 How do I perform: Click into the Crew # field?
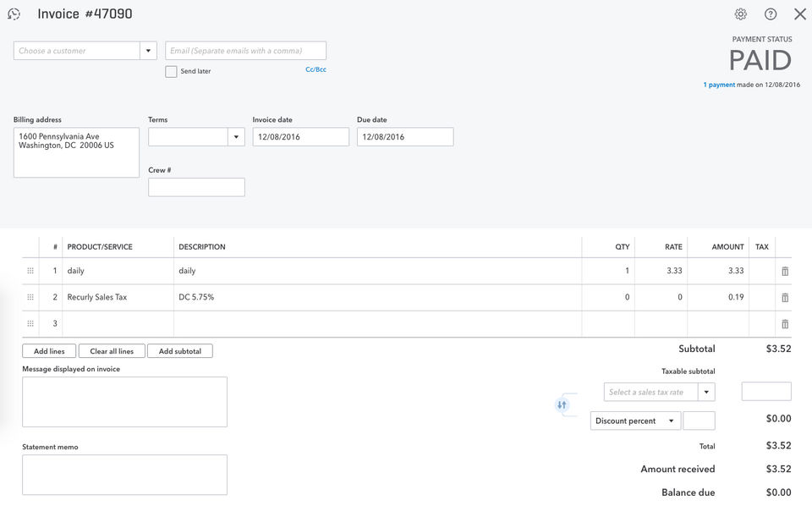tap(196, 187)
